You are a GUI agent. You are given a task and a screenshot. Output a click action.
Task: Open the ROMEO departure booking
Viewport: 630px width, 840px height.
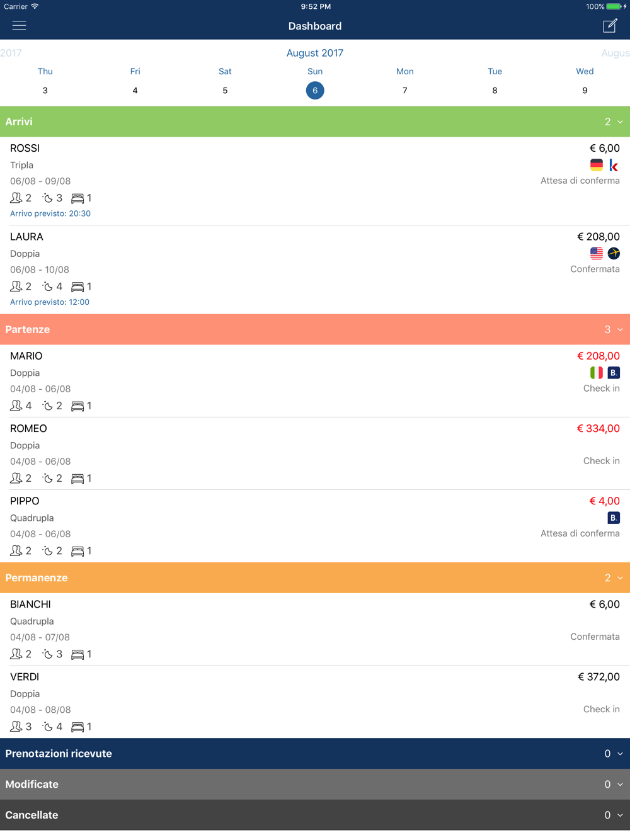[x=315, y=453]
